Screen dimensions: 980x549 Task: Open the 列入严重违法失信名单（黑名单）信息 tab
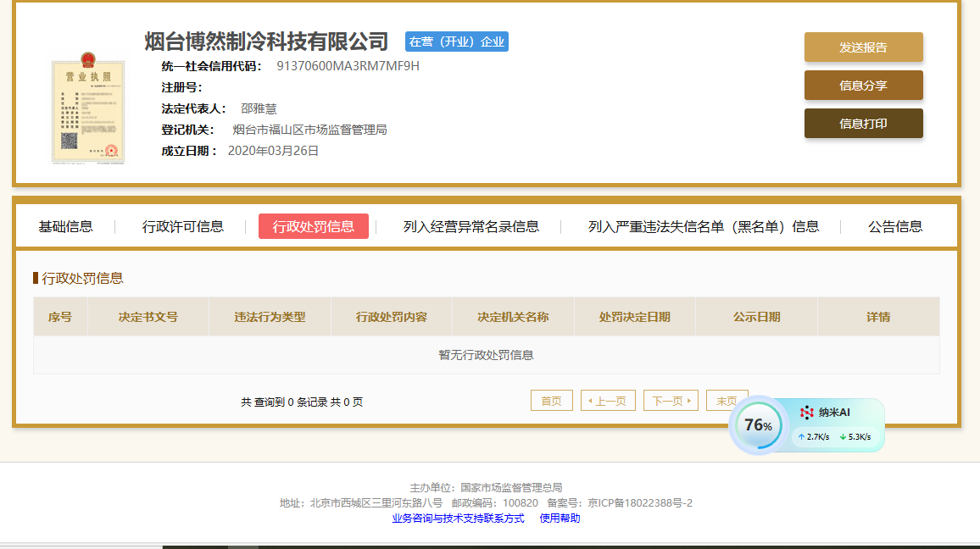[703, 227]
